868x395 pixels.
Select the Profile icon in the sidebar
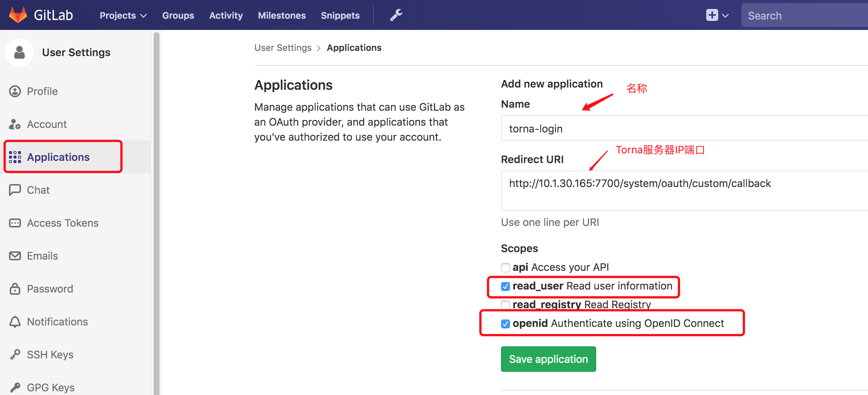click(15, 91)
